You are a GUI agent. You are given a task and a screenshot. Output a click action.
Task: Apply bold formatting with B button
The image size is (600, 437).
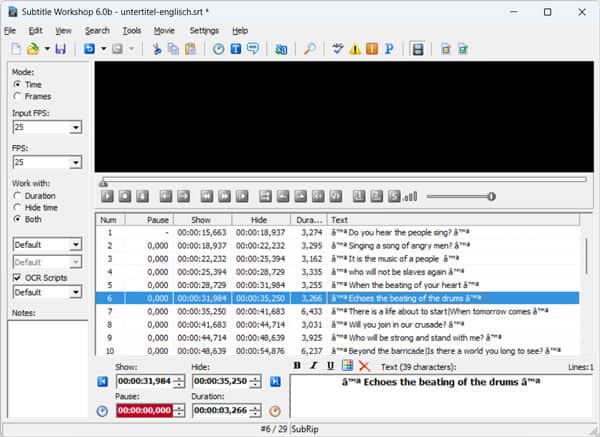click(297, 366)
